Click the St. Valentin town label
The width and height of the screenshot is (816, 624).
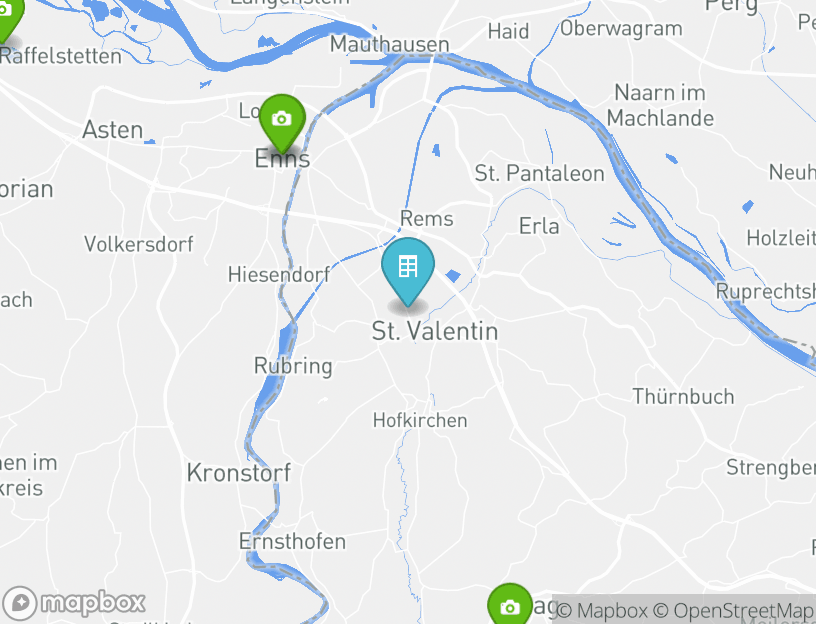pos(435,331)
